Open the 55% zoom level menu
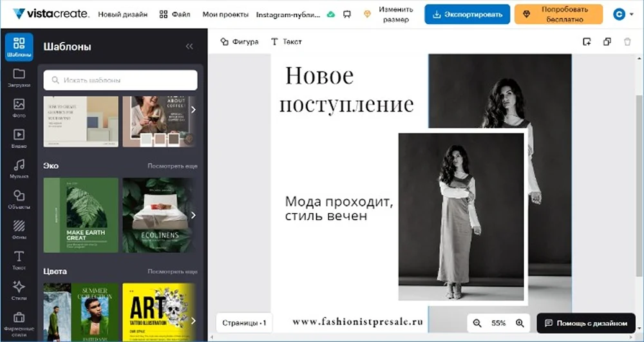 click(x=498, y=323)
